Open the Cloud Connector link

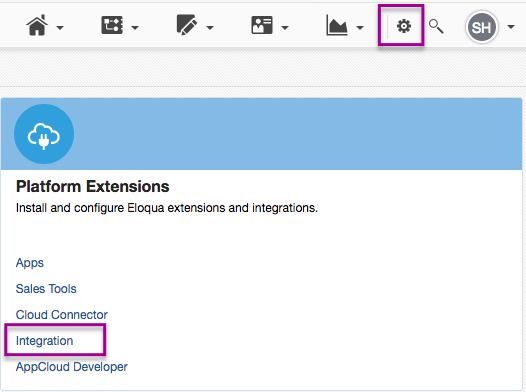[62, 315]
